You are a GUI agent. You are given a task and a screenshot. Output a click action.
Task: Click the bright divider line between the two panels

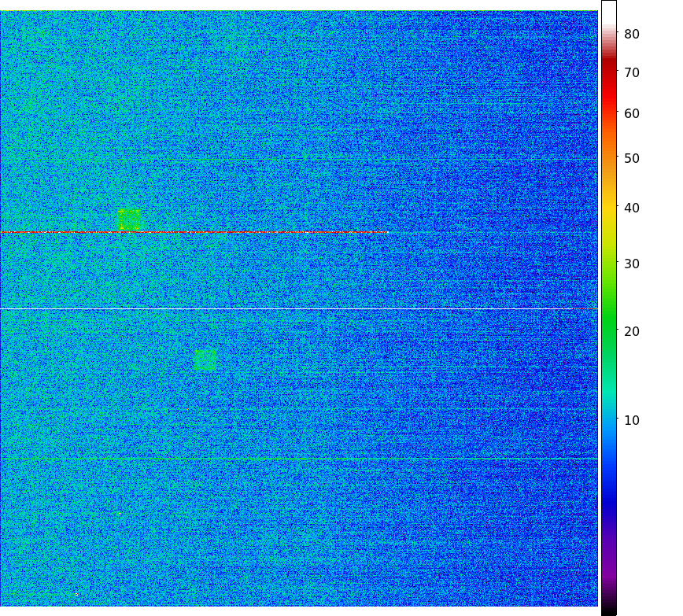pos(299,309)
